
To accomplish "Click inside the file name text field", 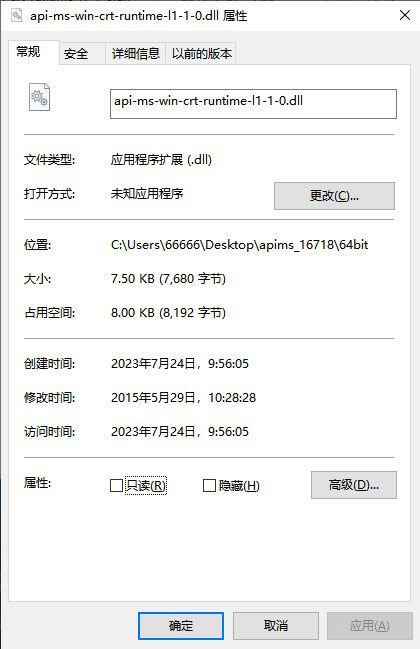I will pos(253,104).
